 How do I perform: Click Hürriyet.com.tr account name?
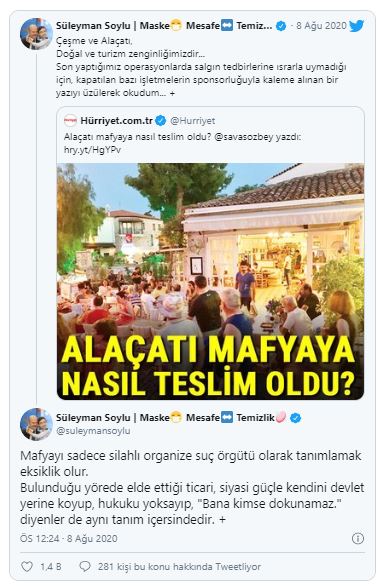pyautogui.click(x=117, y=121)
